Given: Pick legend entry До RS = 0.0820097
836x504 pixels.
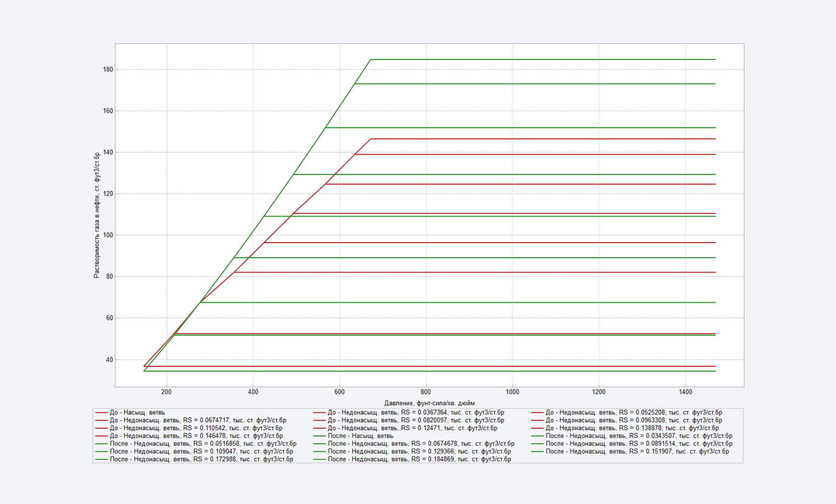Looking at the screenshot, I should coord(408,420).
